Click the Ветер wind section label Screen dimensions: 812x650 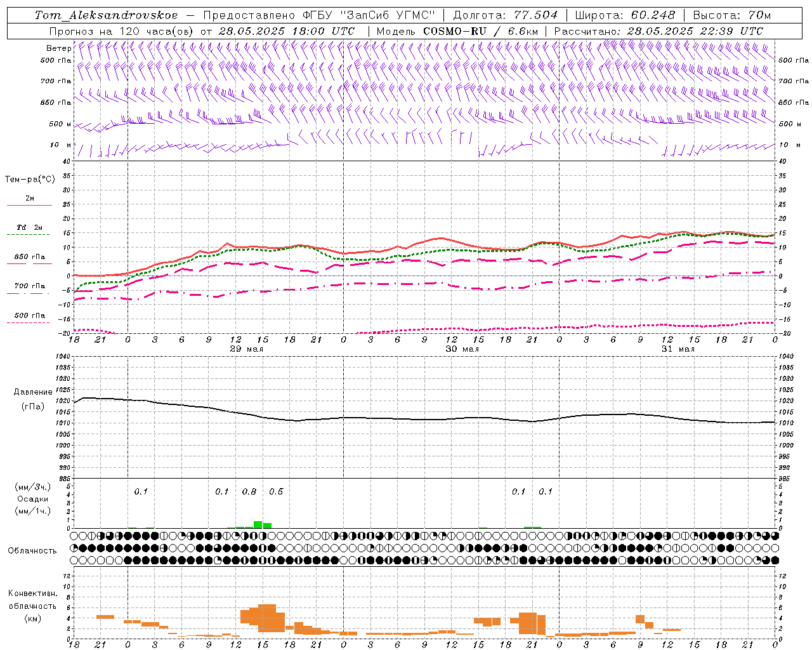coord(58,48)
